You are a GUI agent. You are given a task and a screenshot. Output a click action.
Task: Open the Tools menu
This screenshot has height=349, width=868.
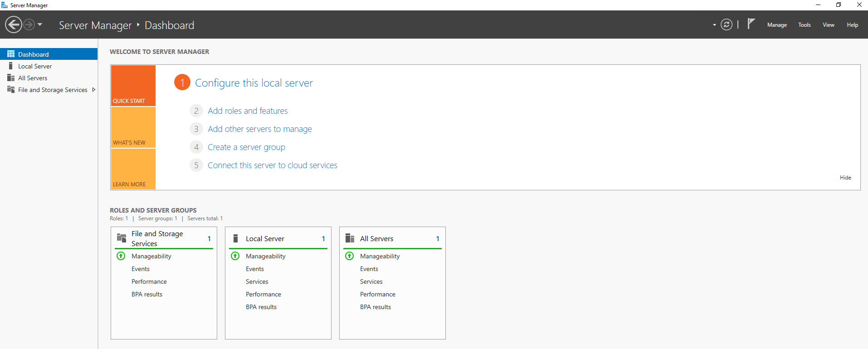tap(805, 25)
